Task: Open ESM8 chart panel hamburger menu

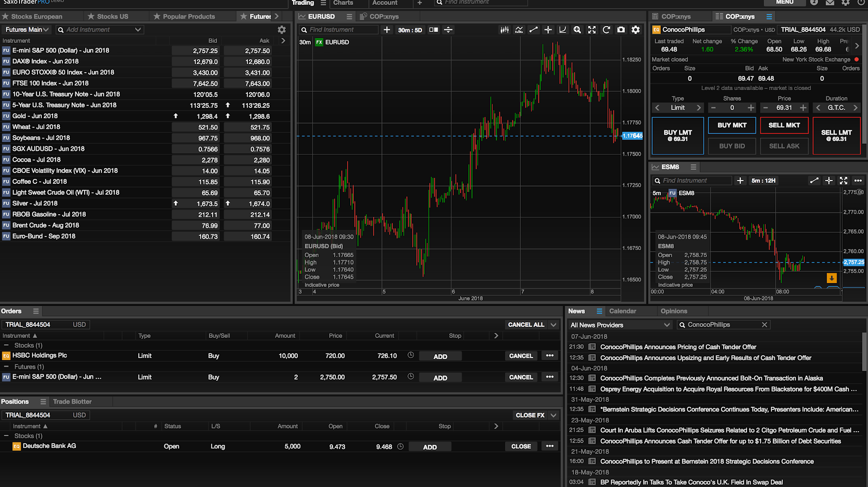Action: tap(693, 167)
